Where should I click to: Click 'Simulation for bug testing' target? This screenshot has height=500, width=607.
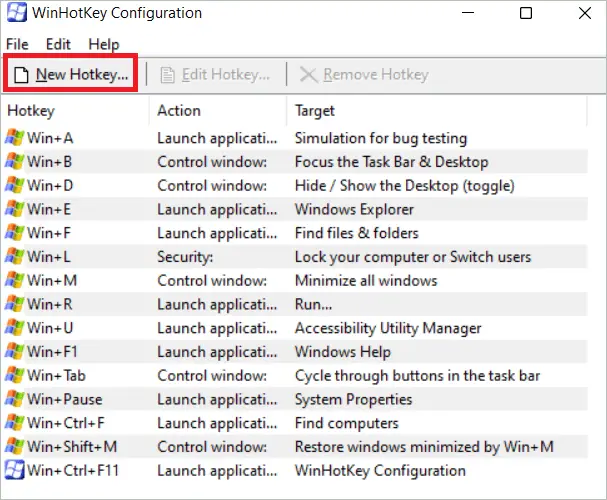[x=381, y=138]
